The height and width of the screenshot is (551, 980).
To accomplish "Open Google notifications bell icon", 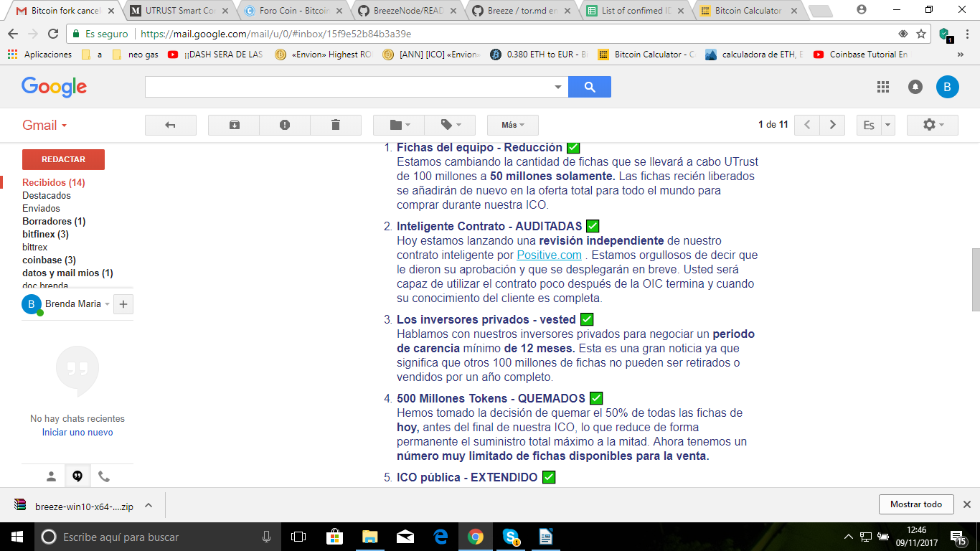I will click(915, 87).
